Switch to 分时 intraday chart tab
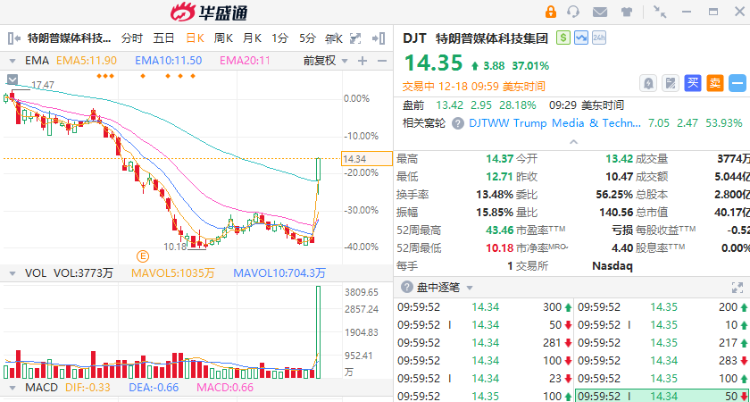Viewport: 750px width, 402px height. 132,38
